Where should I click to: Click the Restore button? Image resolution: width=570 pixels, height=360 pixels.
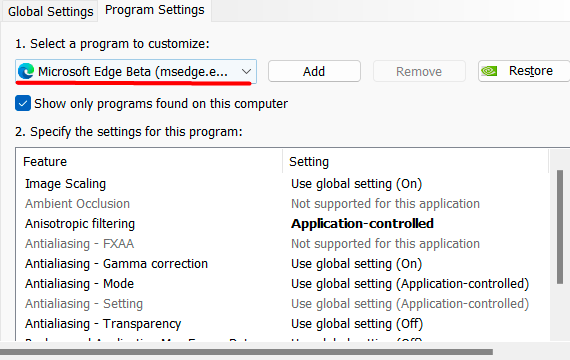click(524, 71)
